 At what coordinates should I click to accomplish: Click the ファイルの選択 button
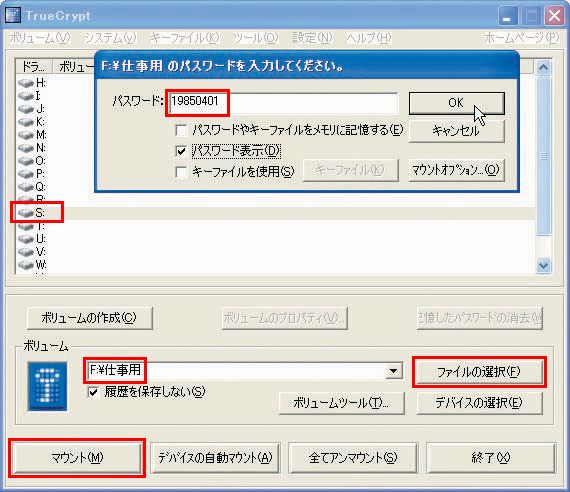479,372
